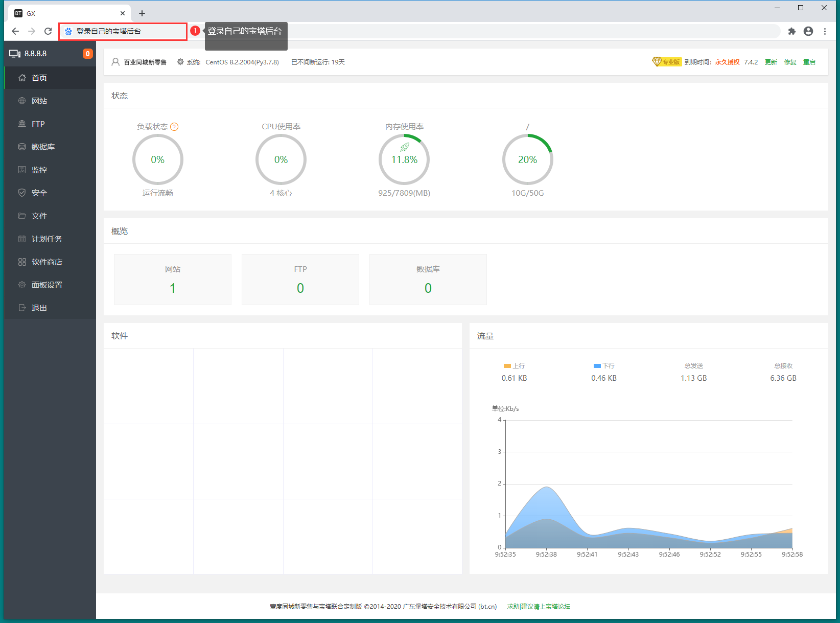Open the browser profile avatar icon

click(808, 31)
